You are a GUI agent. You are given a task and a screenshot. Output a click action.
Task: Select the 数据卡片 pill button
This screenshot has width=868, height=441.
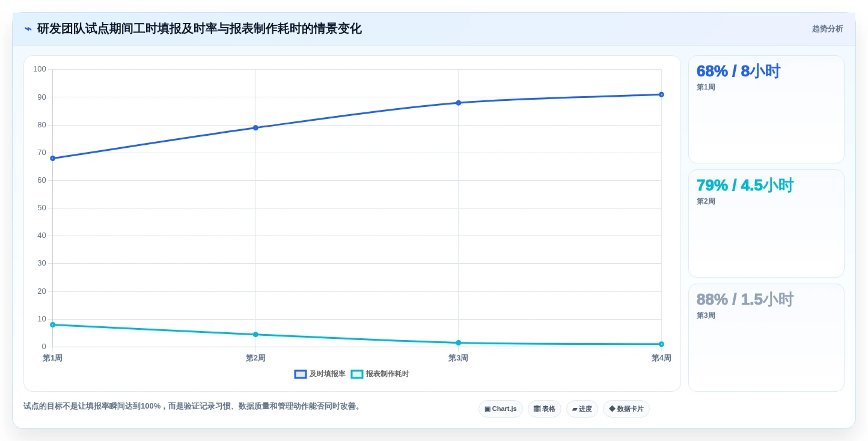(x=626, y=409)
